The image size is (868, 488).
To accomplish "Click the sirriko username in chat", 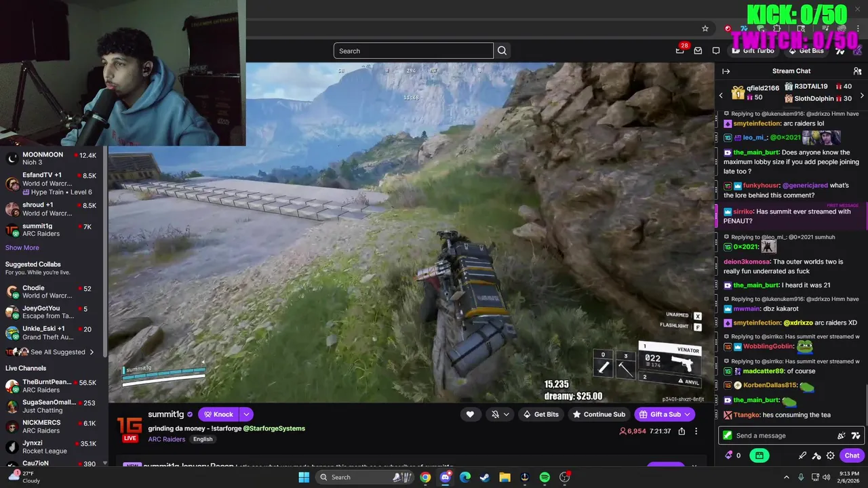I will coord(743,211).
